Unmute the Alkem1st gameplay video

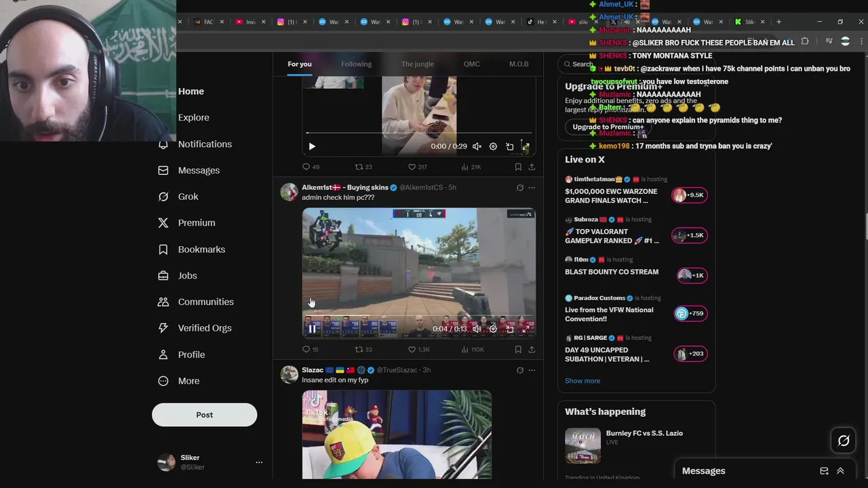coord(477,329)
